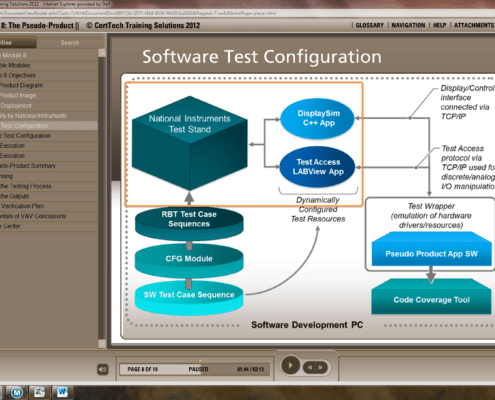
Task: Switch to the Outline tab
Action: (18, 43)
